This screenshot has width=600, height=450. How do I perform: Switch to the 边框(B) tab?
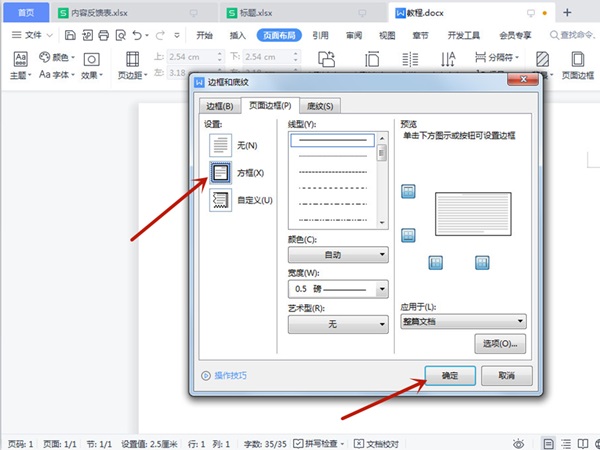(x=219, y=106)
